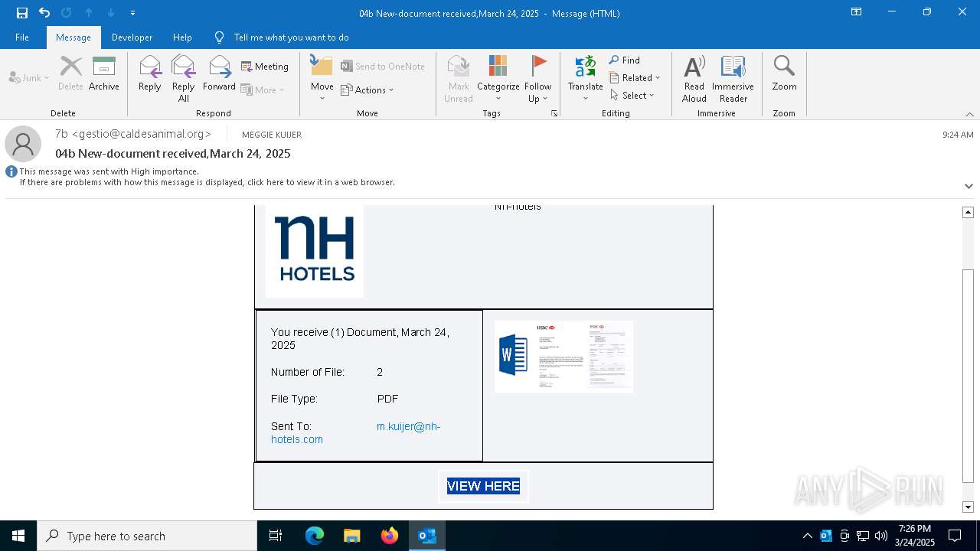Open the Actions dropdown

[x=367, y=90]
